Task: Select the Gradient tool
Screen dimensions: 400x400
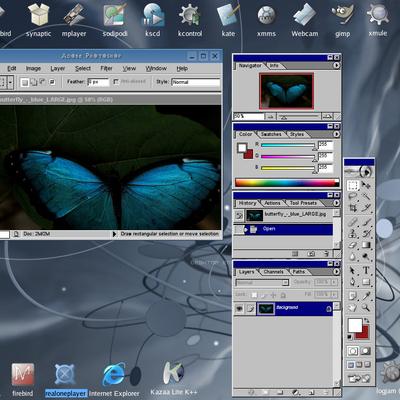Action: (366, 245)
